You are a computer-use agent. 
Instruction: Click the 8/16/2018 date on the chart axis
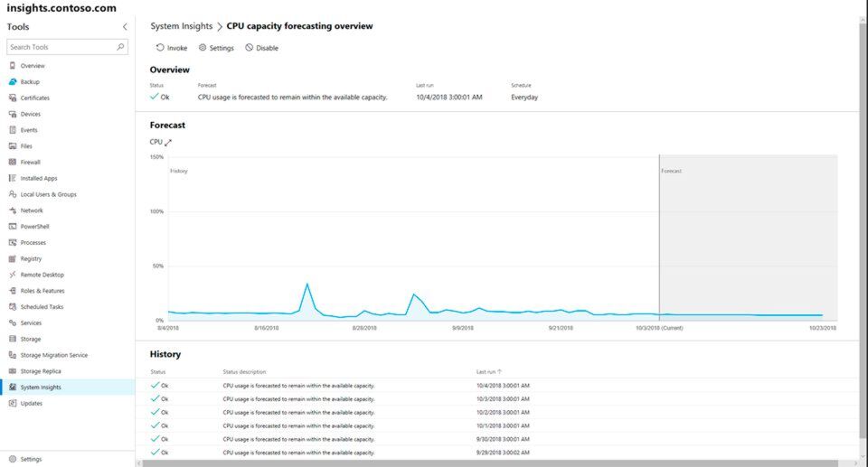click(266, 328)
